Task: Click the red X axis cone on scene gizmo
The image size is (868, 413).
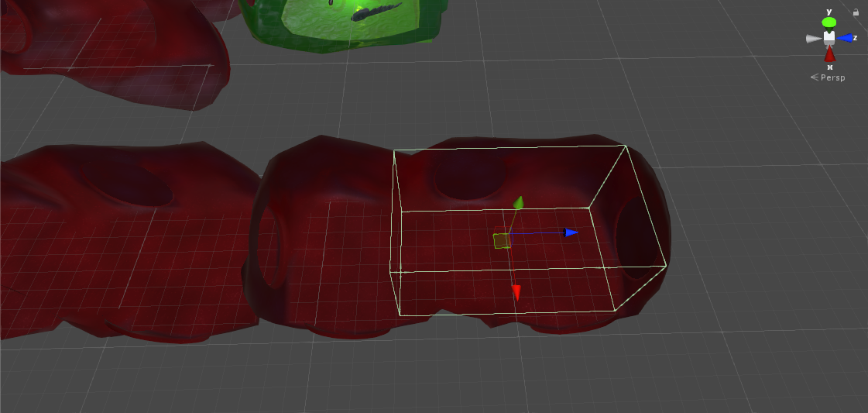Action: point(829,54)
